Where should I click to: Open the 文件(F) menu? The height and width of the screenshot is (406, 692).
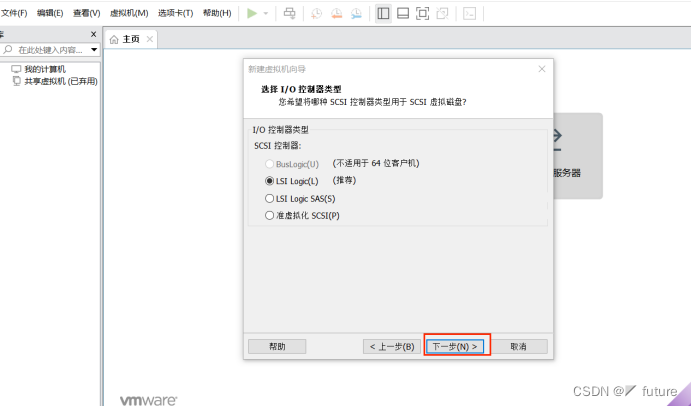point(14,13)
